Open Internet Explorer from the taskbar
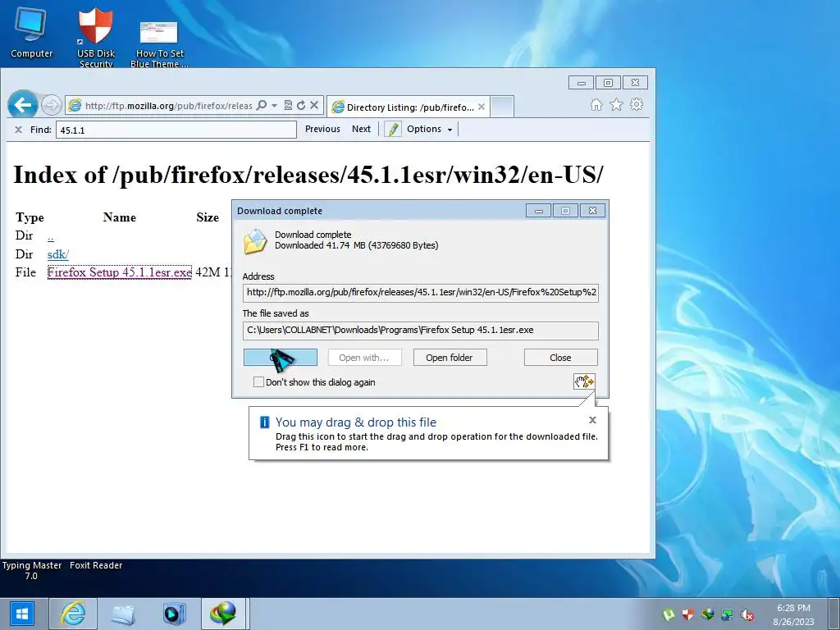Screen dimensions: 840x630 tap(73, 614)
